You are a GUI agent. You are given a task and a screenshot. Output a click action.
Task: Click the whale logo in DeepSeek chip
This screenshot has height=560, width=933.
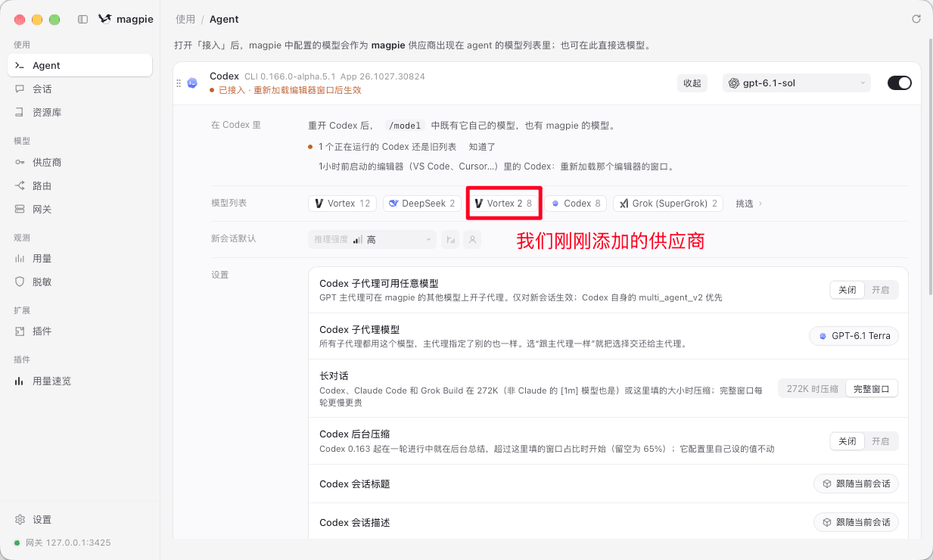point(393,204)
